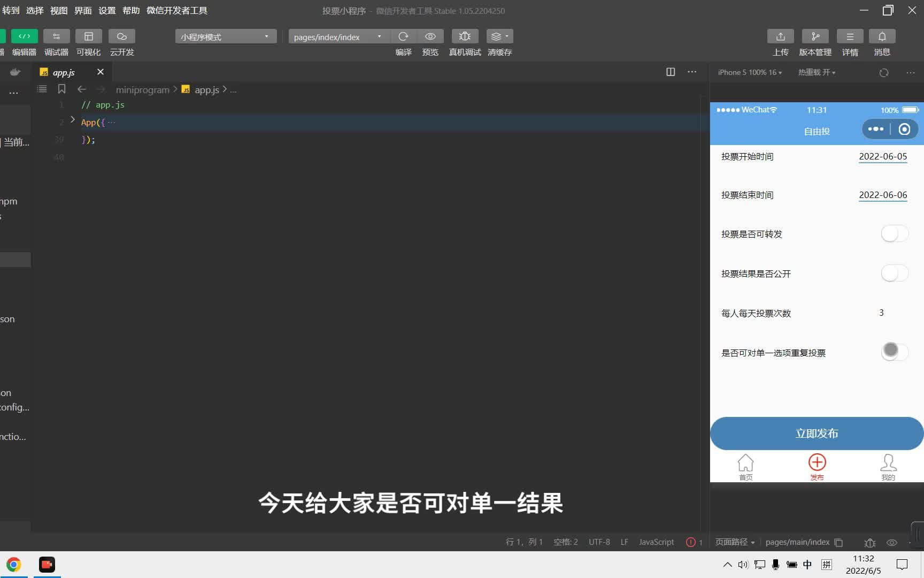924x578 pixels.
Task: Start real-device debugging bug icon
Action: (465, 36)
